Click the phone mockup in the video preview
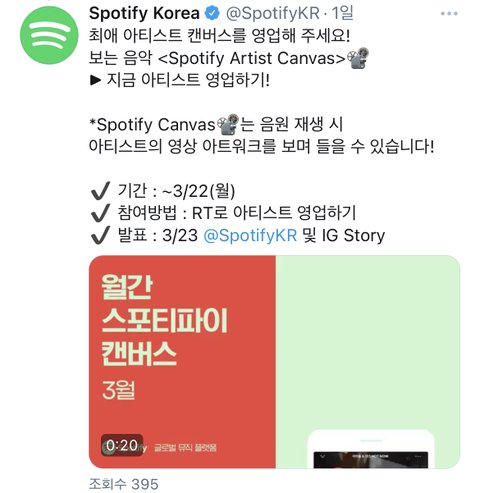Viewport: 480px width, 493px height. 371,449
